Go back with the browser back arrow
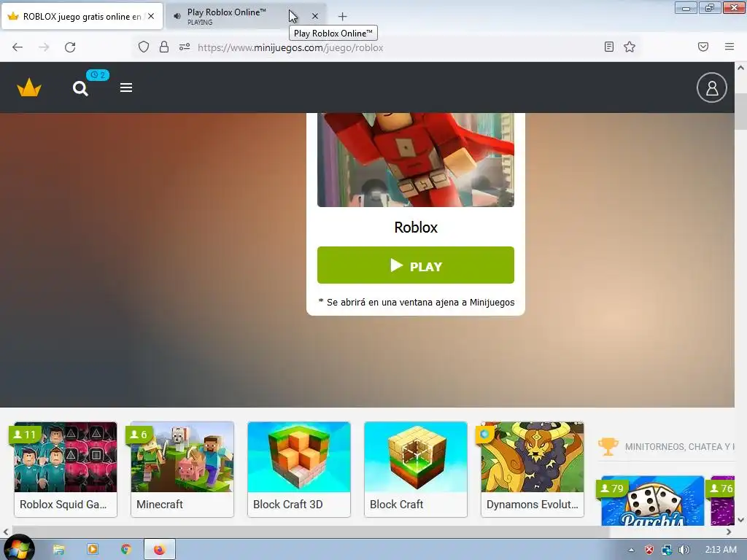 [x=18, y=47]
